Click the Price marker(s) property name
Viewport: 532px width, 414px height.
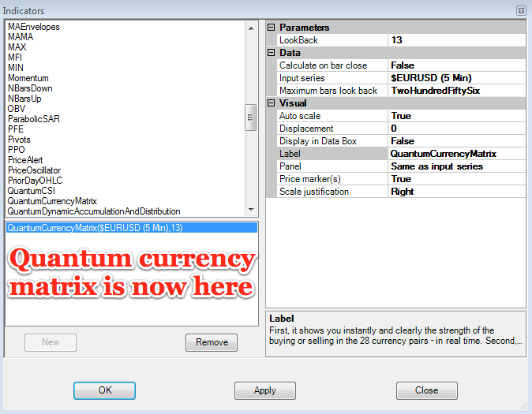310,179
